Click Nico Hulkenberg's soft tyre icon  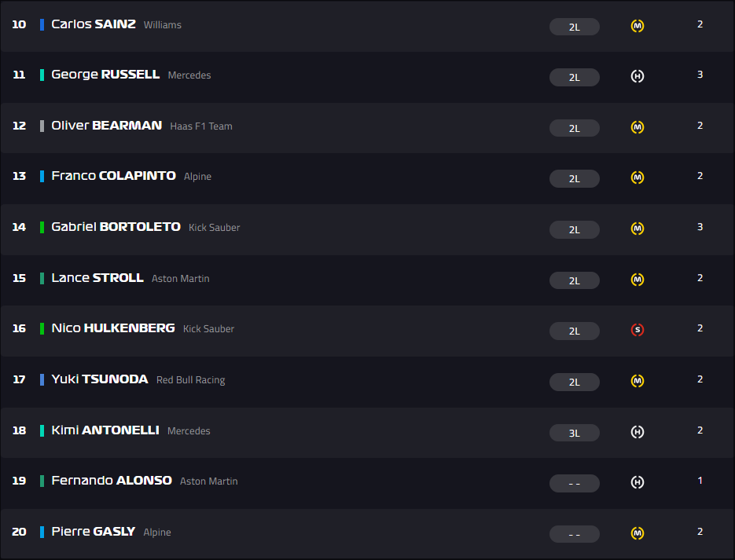tap(638, 330)
